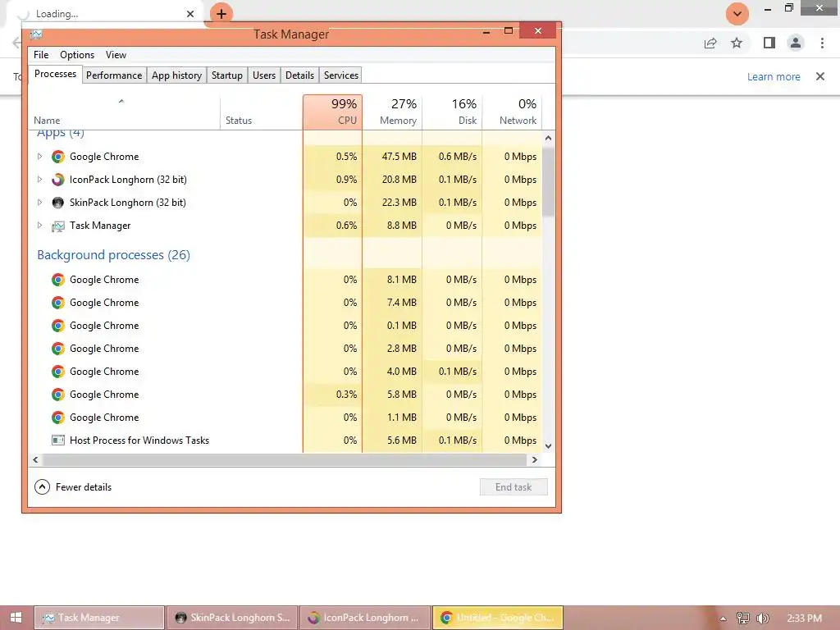This screenshot has width=840, height=630.
Task: Close the Loading tab
Action: click(190, 14)
